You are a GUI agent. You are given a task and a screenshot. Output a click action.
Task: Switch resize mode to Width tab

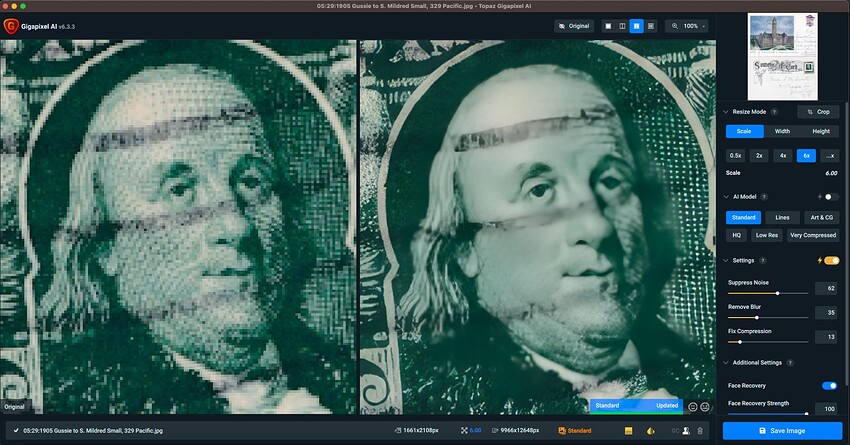click(x=782, y=131)
